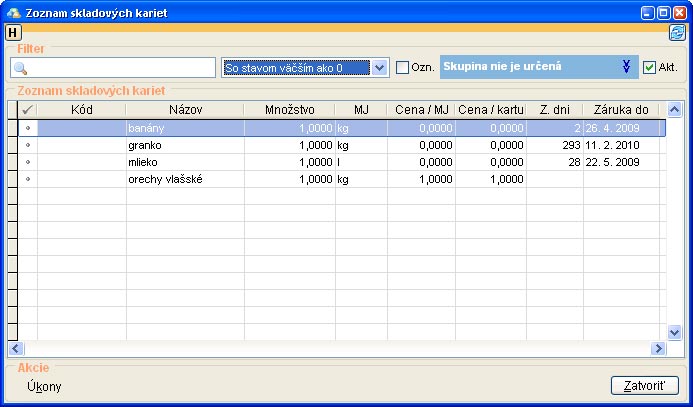693x407 pixels.
Task: Click the row marker for banány
Action: (x=27, y=128)
